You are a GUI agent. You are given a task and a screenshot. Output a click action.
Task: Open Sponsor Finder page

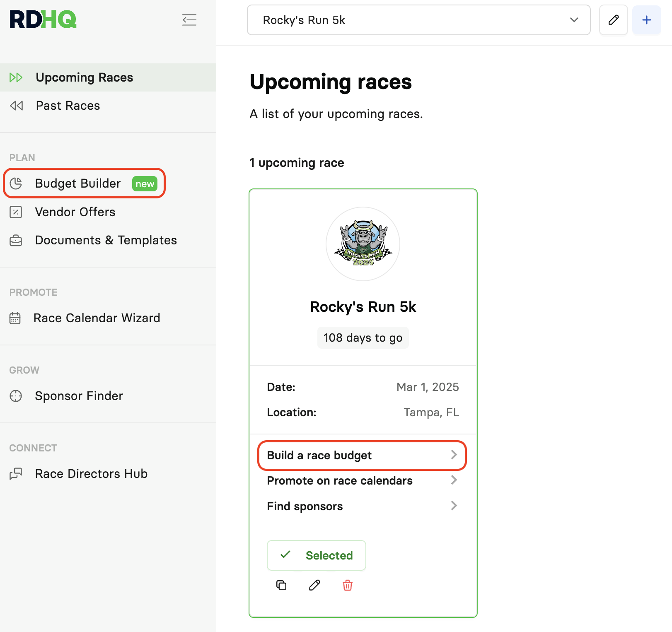tap(79, 396)
